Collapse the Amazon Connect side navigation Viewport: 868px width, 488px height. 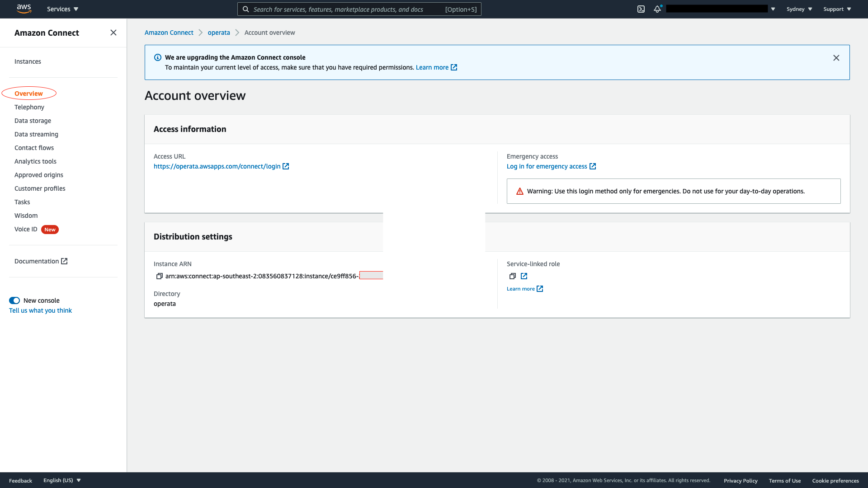[113, 33]
